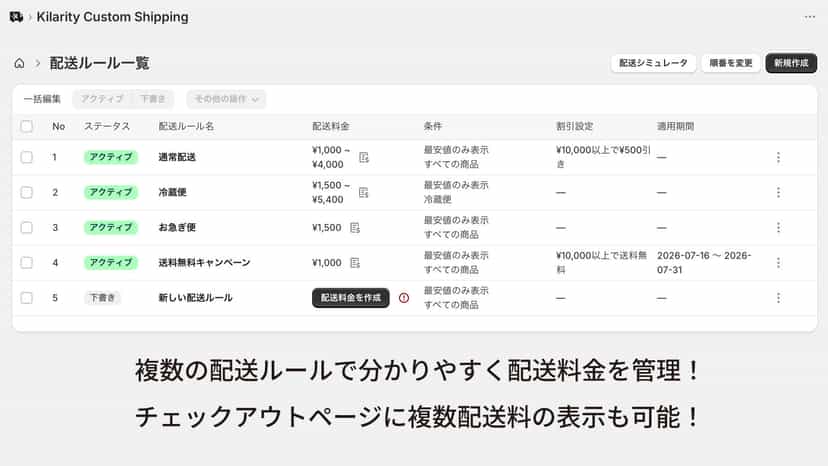Click the 適用期間 column header
This screenshot has height=466, width=828.
675,126
